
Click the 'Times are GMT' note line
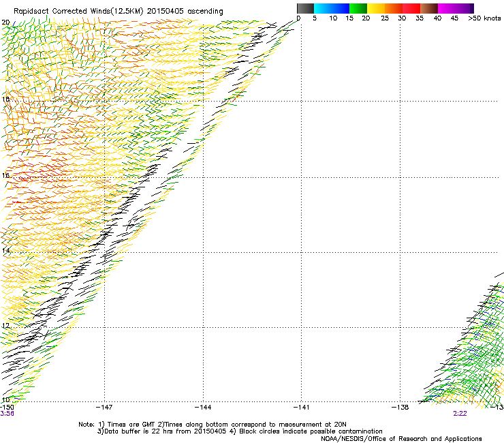click(212, 425)
